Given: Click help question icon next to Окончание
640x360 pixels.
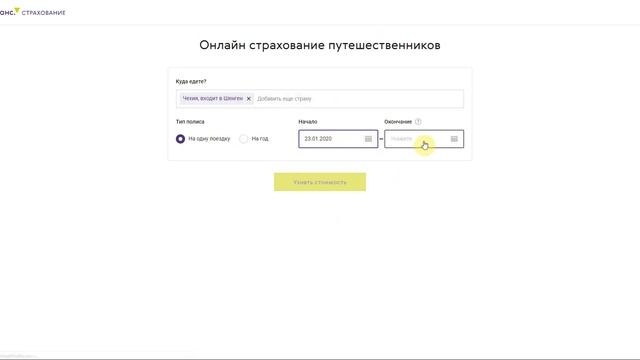Looking at the screenshot, I should [x=418, y=122].
